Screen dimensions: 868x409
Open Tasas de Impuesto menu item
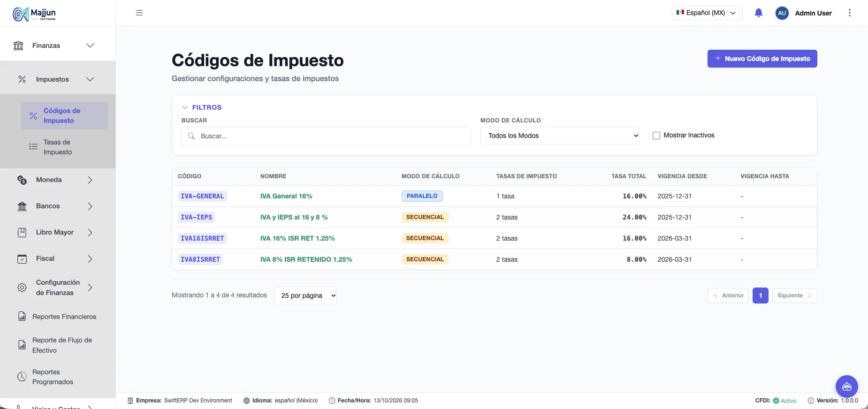click(x=64, y=147)
